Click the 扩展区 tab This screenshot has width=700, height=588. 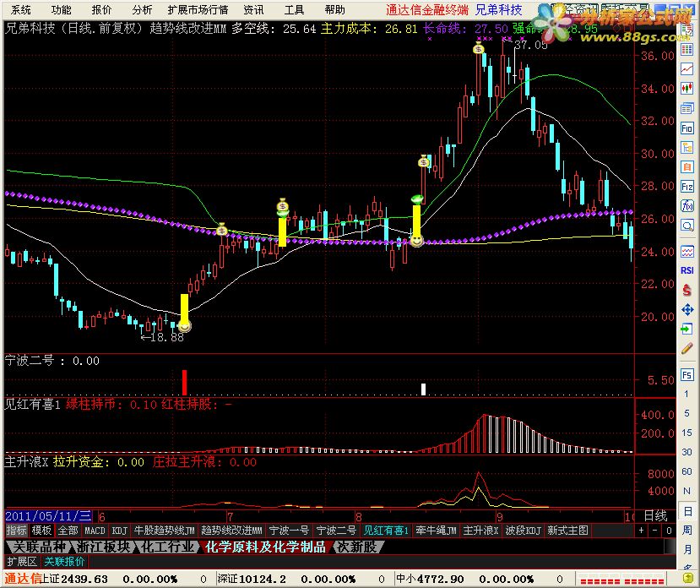pos(22,562)
